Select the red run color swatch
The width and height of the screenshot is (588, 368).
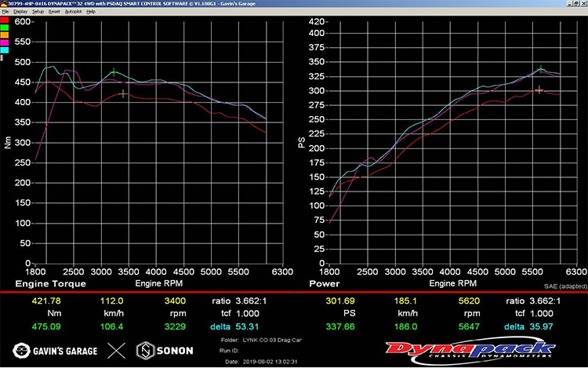coord(5,21)
